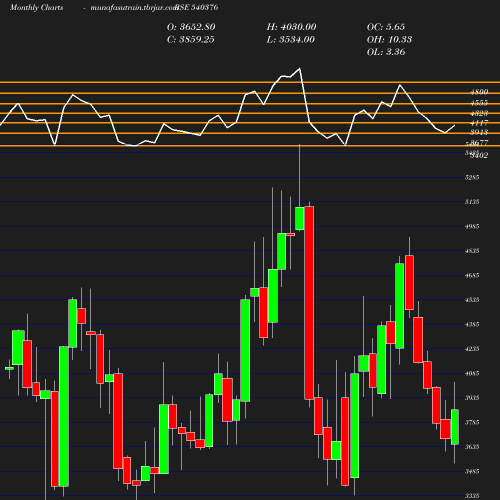Click the price axis label "4535"
500x500 pixels.
(472, 300)
